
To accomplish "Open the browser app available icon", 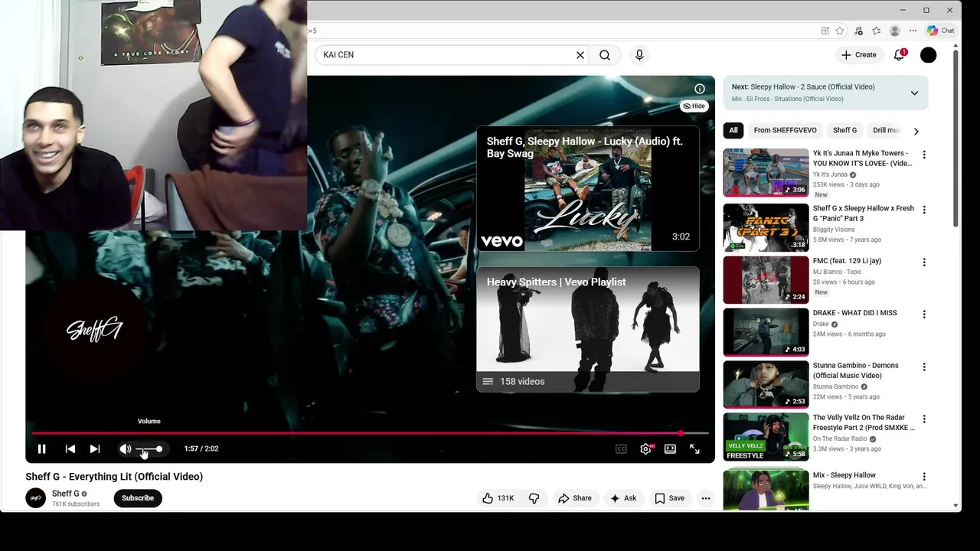I will point(825,31).
